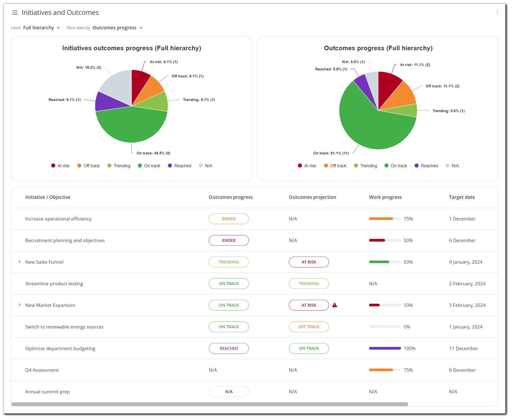Click the 63% work progress bar for New Sales Funnel
Viewport: 512px width, 420px height.
tap(385, 262)
